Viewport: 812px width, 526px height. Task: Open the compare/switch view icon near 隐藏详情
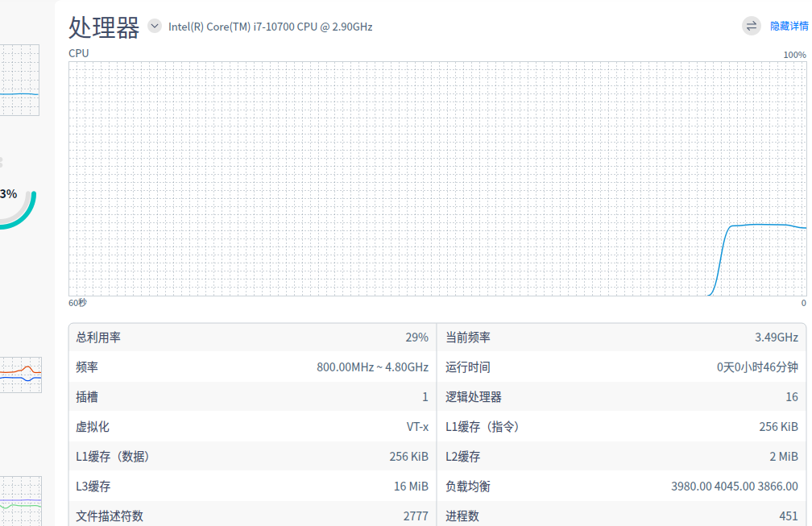pos(751,25)
